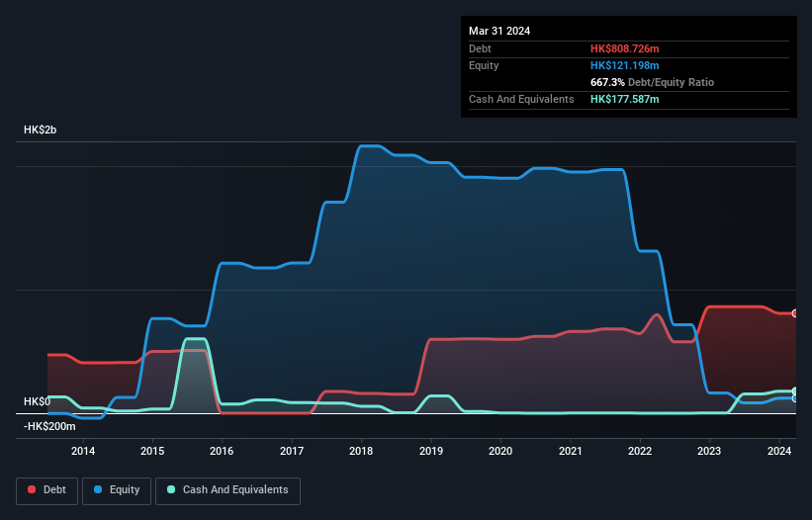This screenshot has height=520, width=812.
Task: Toggle the Debt series legend button
Action: tap(47, 490)
